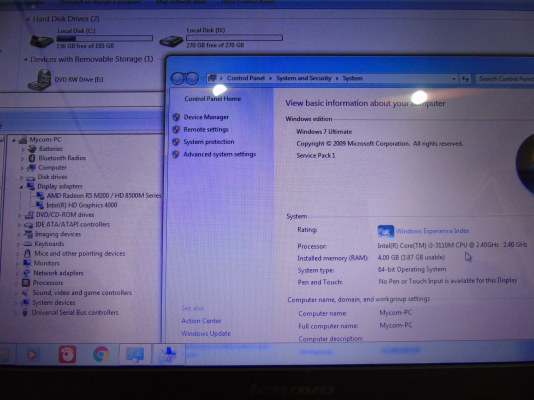Select Imaging devices entry
The height and width of the screenshot is (400, 534).
click(58, 234)
